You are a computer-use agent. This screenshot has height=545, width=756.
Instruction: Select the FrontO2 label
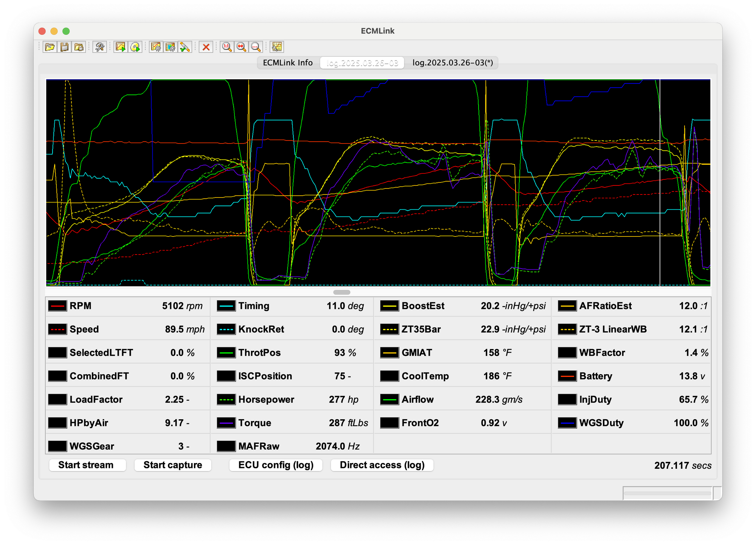pos(420,423)
